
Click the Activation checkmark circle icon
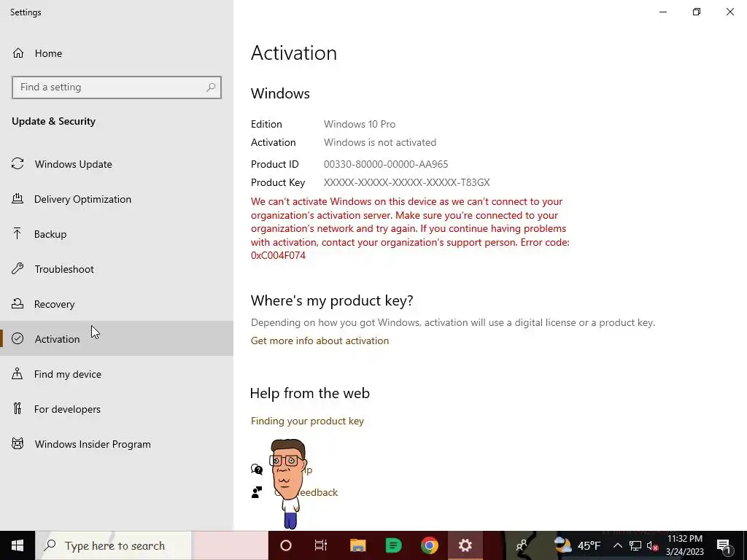coord(18,338)
